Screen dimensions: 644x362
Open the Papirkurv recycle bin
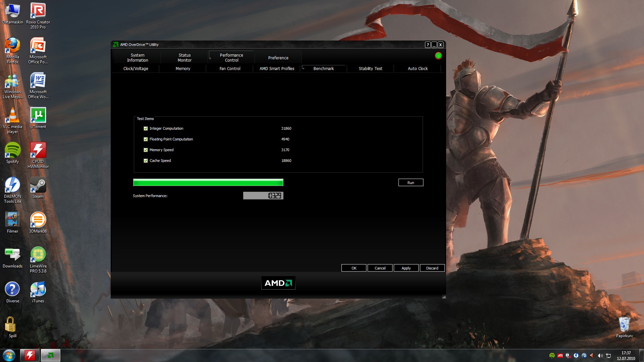(x=624, y=327)
